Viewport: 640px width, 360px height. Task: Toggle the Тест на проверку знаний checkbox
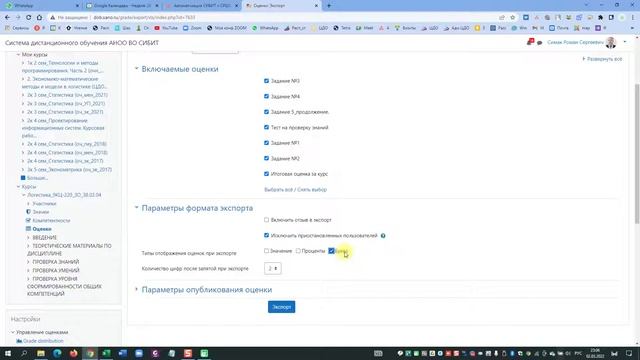point(267,127)
